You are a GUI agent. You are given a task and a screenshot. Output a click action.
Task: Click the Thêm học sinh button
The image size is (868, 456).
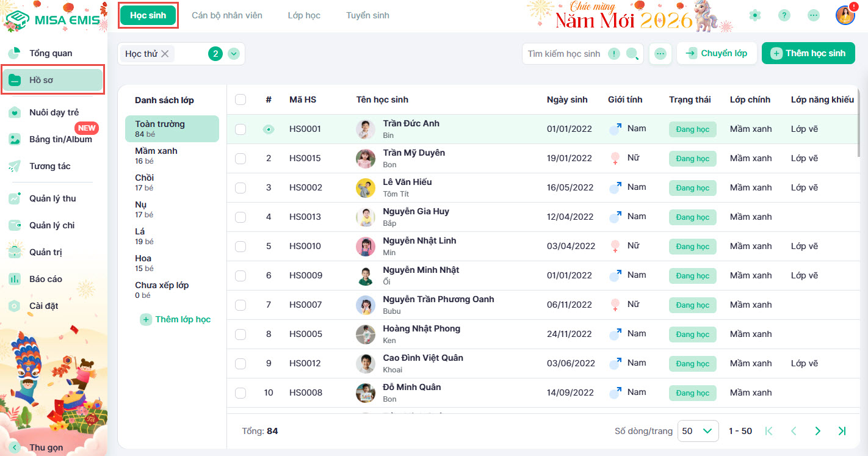[808, 53]
